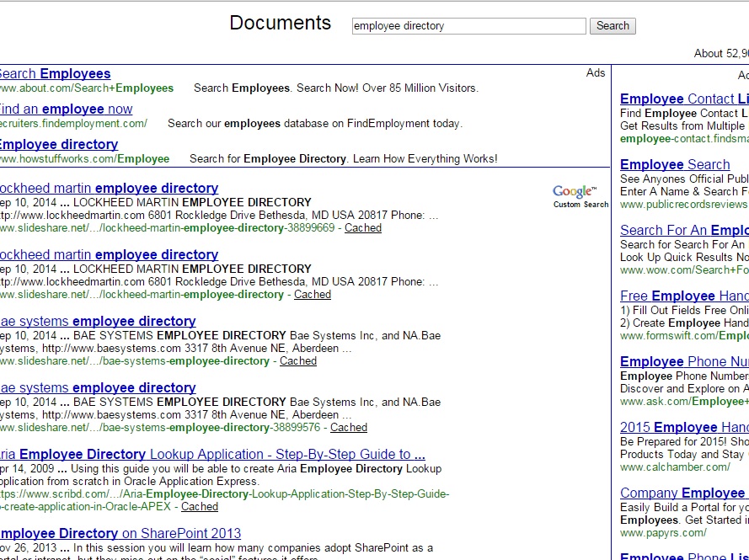749x560 pixels.
Task: View Cached copy of lockheed-martin-employee-directory-38899669
Action: point(363,227)
